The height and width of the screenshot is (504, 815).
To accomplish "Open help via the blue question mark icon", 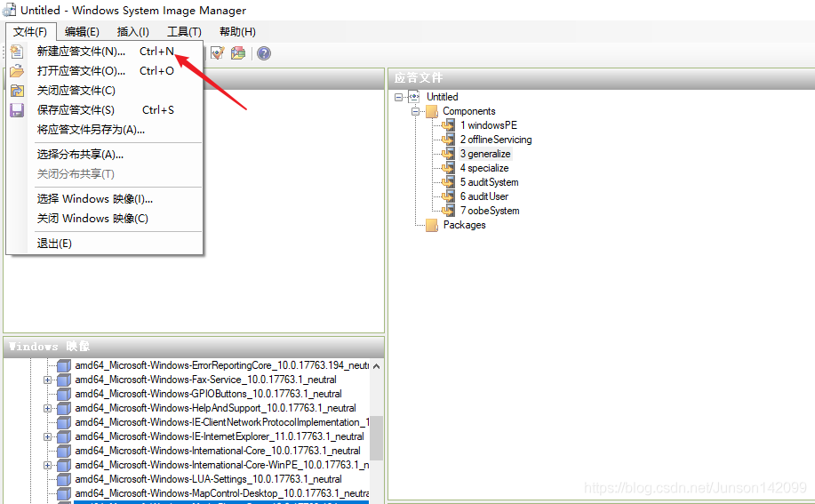I will 264,53.
